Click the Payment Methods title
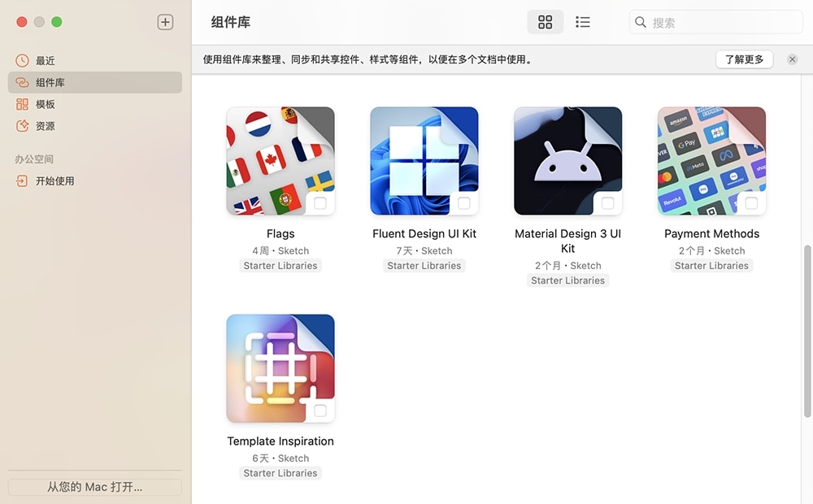The width and height of the screenshot is (813, 504). pos(711,234)
